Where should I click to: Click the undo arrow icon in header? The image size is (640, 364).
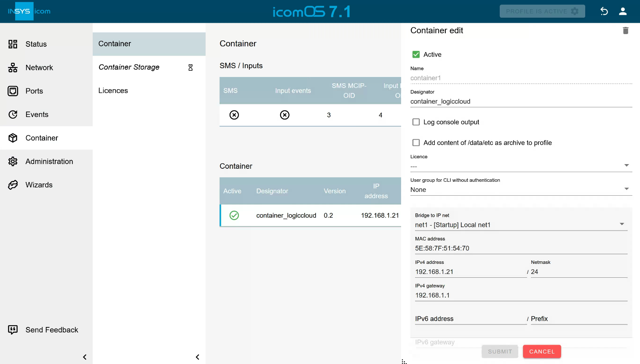coord(604,11)
